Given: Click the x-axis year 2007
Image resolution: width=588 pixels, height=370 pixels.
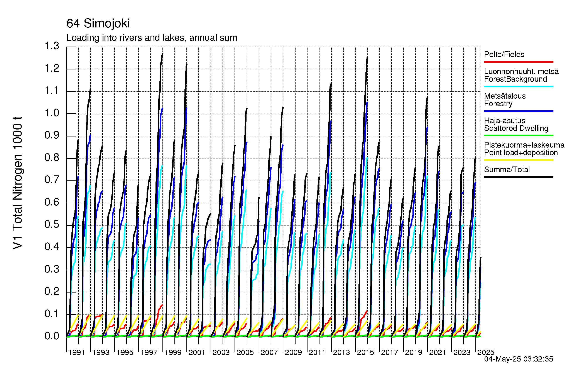Looking at the screenshot, I should (269, 352).
